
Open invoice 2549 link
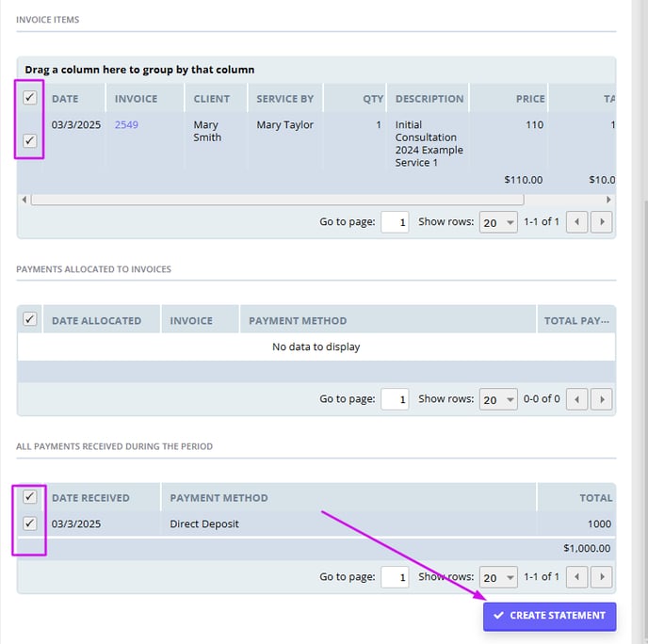126,125
